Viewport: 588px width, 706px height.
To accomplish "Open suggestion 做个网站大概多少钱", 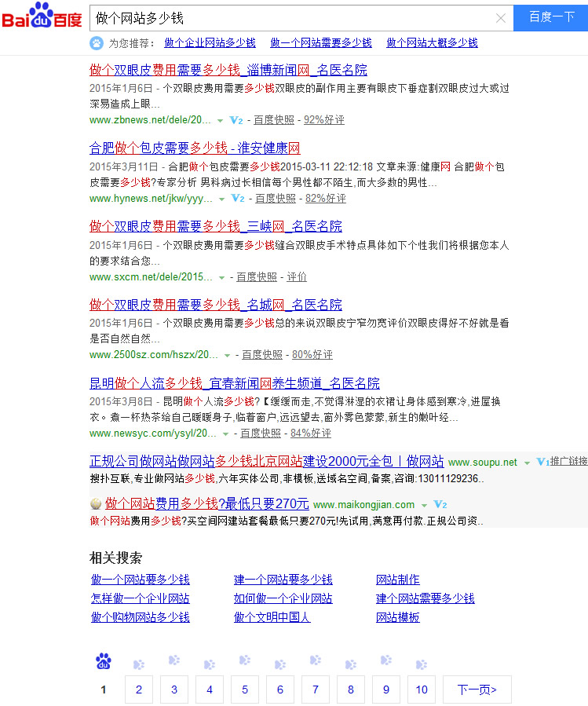I will tap(433, 43).
